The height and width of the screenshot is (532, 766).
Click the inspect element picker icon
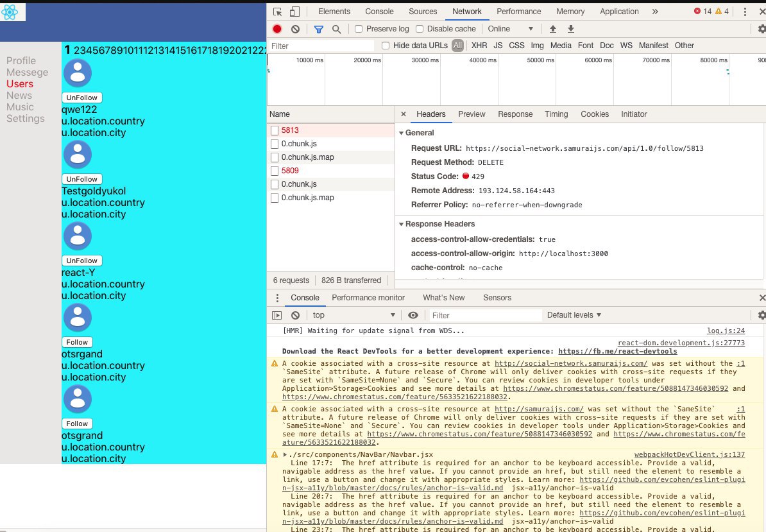(x=278, y=12)
